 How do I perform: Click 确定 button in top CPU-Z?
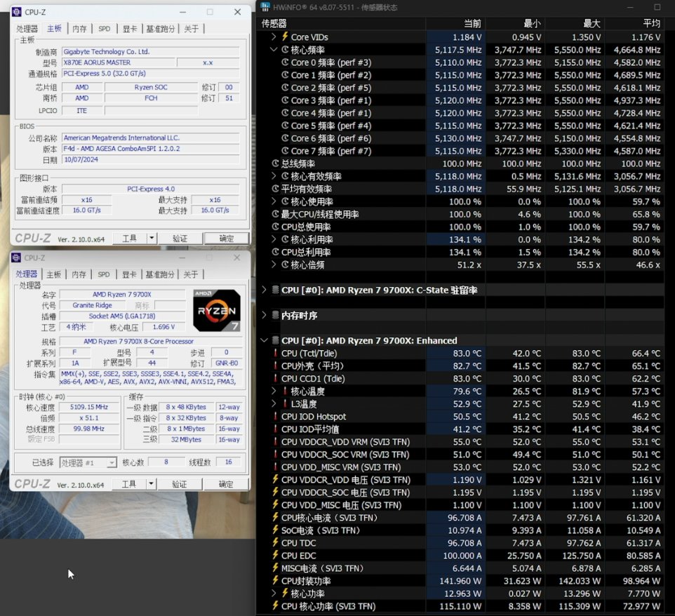227,239
